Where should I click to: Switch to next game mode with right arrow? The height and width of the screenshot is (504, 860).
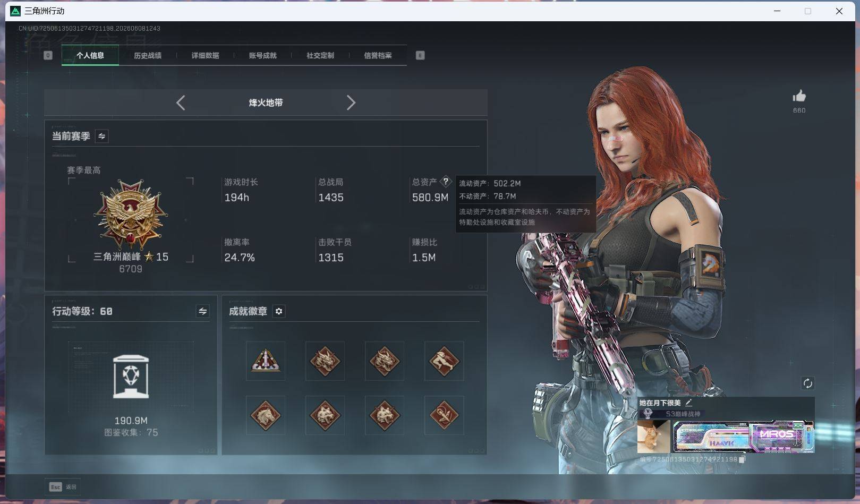click(351, 102)
